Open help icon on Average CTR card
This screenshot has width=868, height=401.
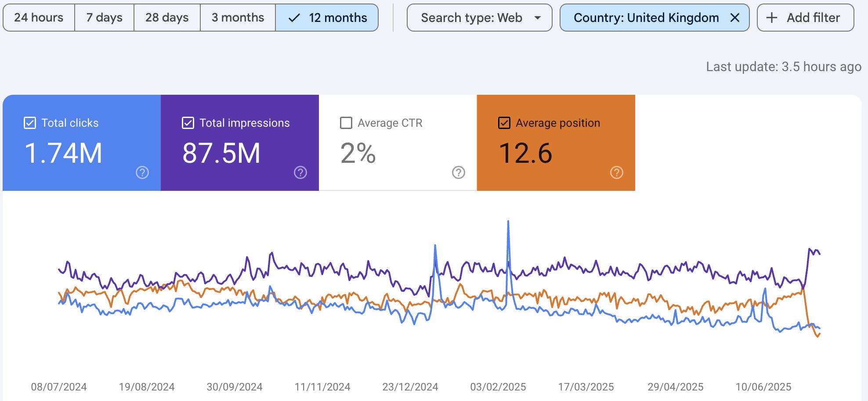click(459, 172)
